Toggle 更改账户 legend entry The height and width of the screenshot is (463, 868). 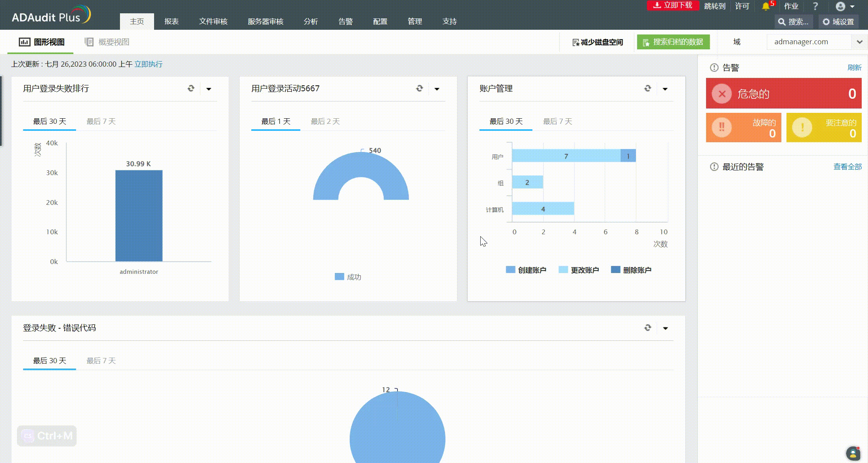pyautogui.click(x=579, y=270)
